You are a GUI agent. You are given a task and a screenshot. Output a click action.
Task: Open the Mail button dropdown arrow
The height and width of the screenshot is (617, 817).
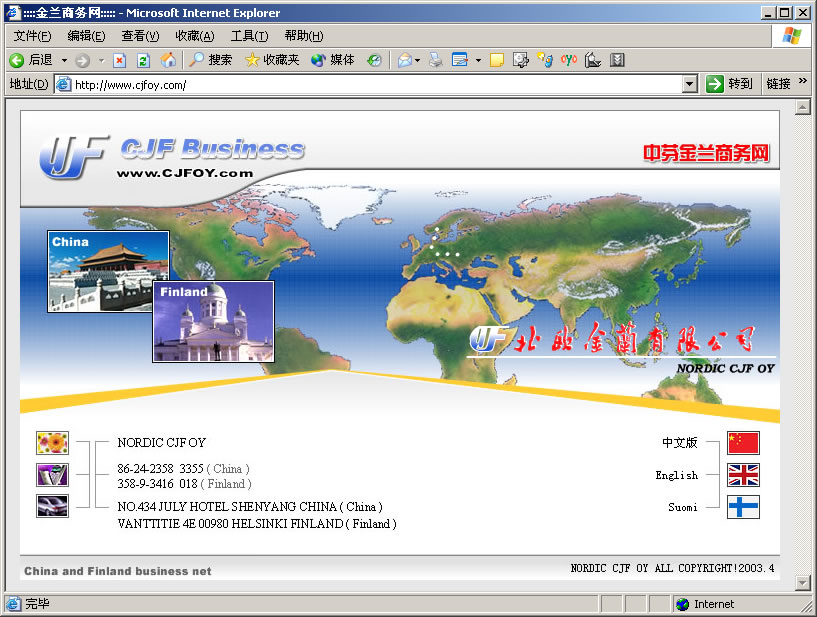click(417, 60)
